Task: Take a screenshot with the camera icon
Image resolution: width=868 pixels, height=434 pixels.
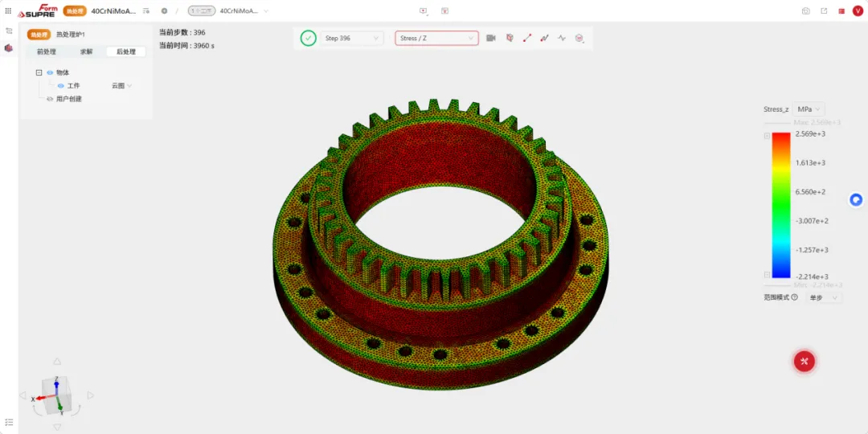Action: (806, 10)
